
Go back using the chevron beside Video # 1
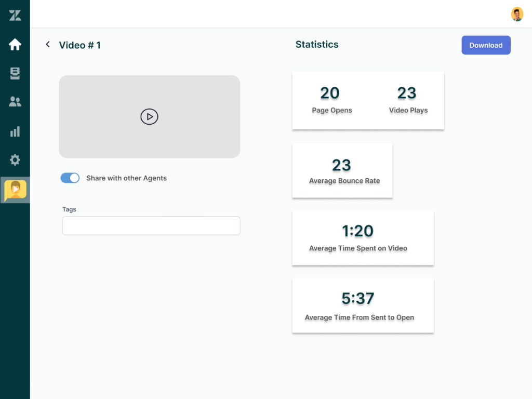click(x=48, y=45)
